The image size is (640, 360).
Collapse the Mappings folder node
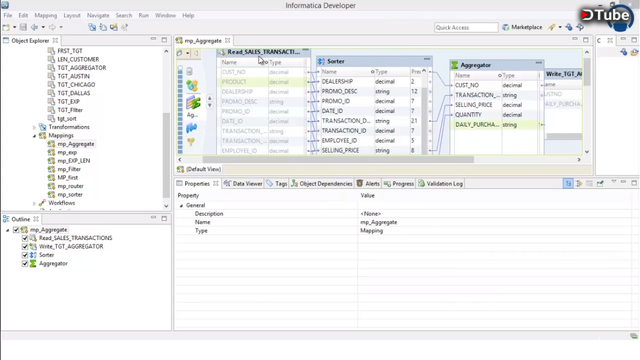pyautogui.click(x=34, y=136)
